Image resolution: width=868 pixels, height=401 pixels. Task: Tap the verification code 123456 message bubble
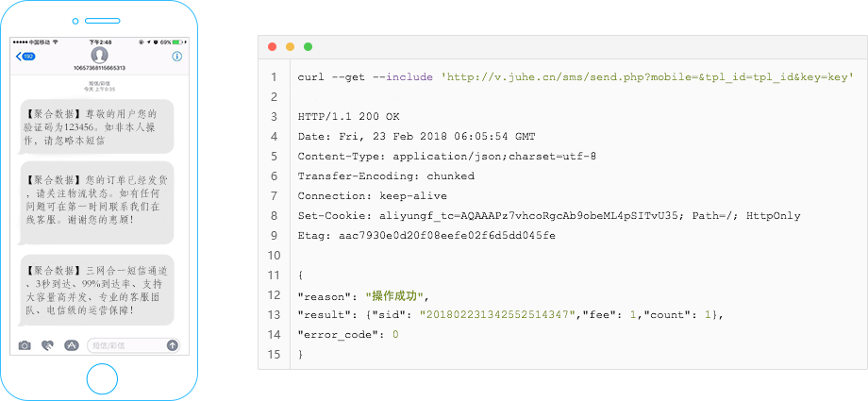tap(96, 126)
